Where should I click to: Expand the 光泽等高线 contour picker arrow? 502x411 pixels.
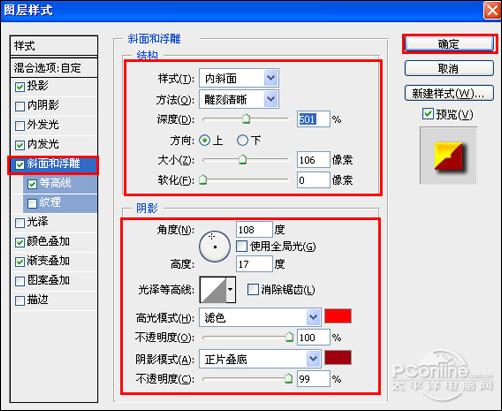coord(231,289)
